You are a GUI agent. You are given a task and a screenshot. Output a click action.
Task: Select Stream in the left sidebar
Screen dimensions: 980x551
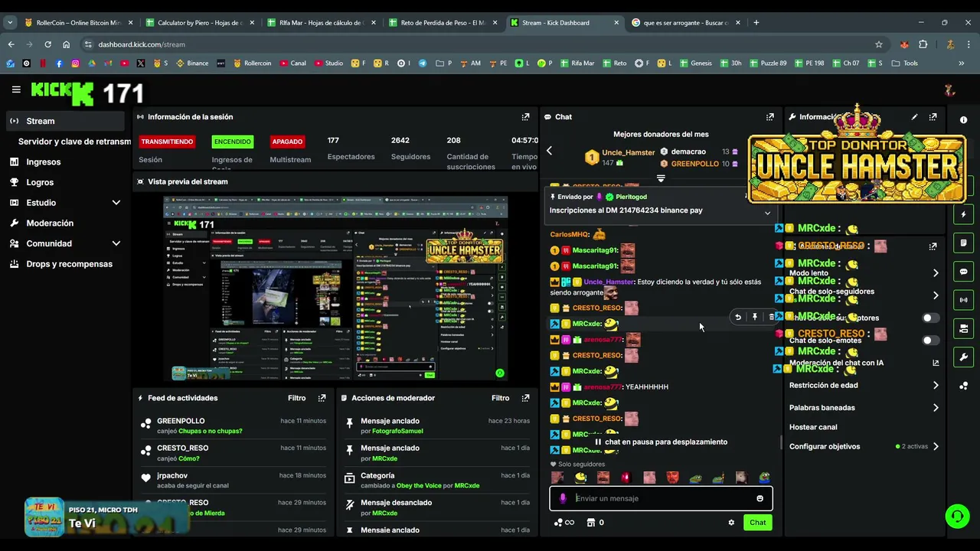click(65, 121)
